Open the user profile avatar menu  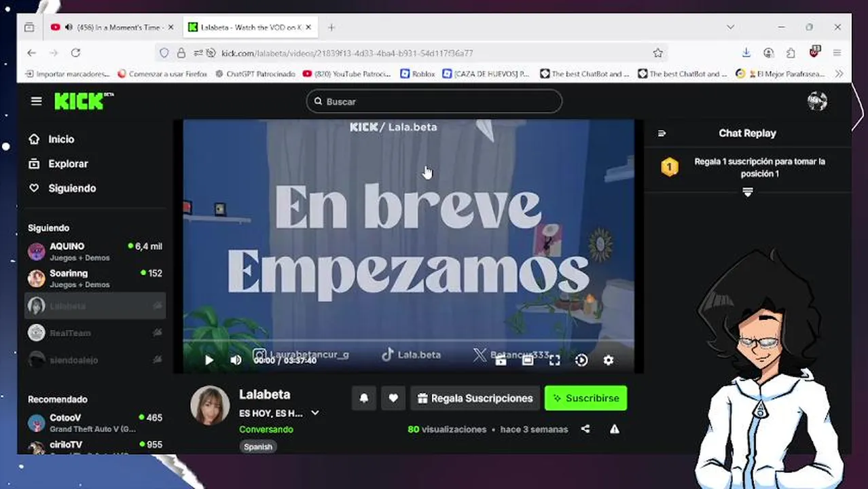pyautogui.click(x=817, y=101)
